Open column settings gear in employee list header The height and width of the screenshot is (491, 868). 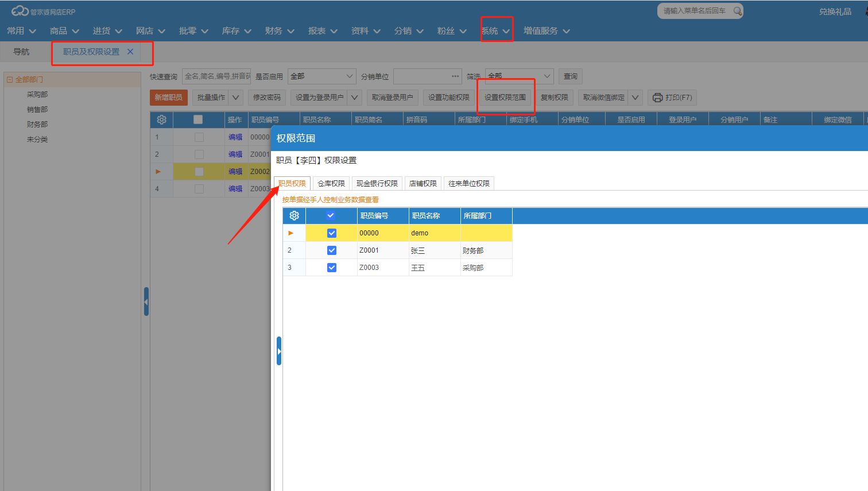pos(161,119)
